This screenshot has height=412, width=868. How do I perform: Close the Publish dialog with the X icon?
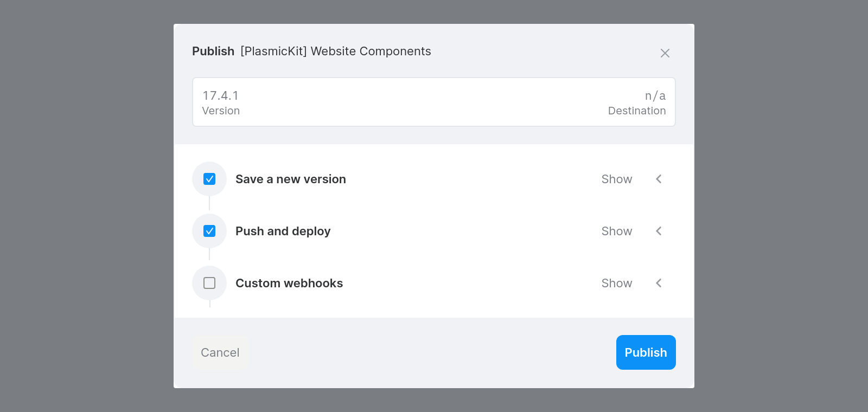(x=665, y=53)
